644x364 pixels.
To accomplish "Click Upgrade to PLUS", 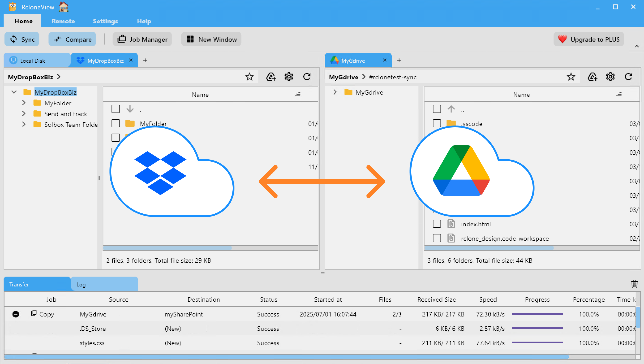I will (589, 39).
